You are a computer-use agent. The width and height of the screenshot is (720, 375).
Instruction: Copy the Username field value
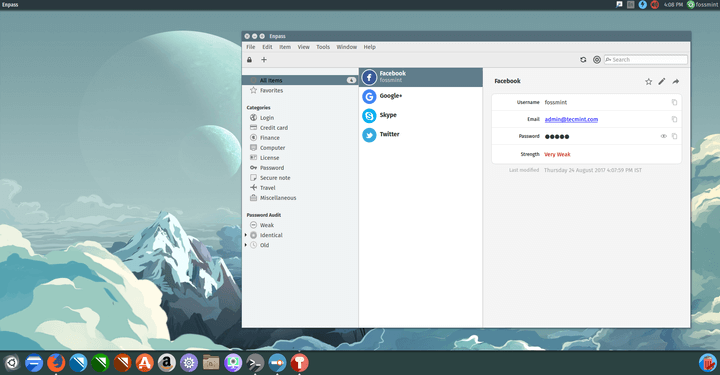point(674,102)
